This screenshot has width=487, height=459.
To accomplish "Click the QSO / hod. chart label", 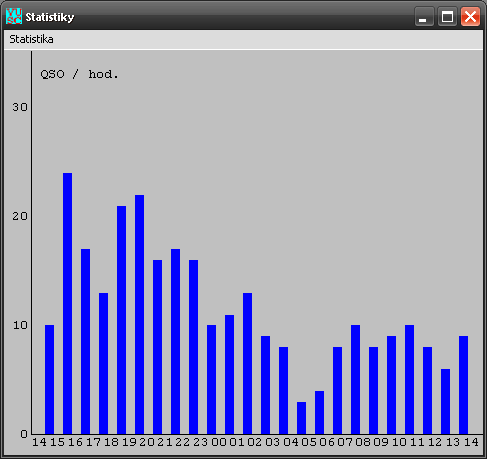I will click(x=79, y=74).
